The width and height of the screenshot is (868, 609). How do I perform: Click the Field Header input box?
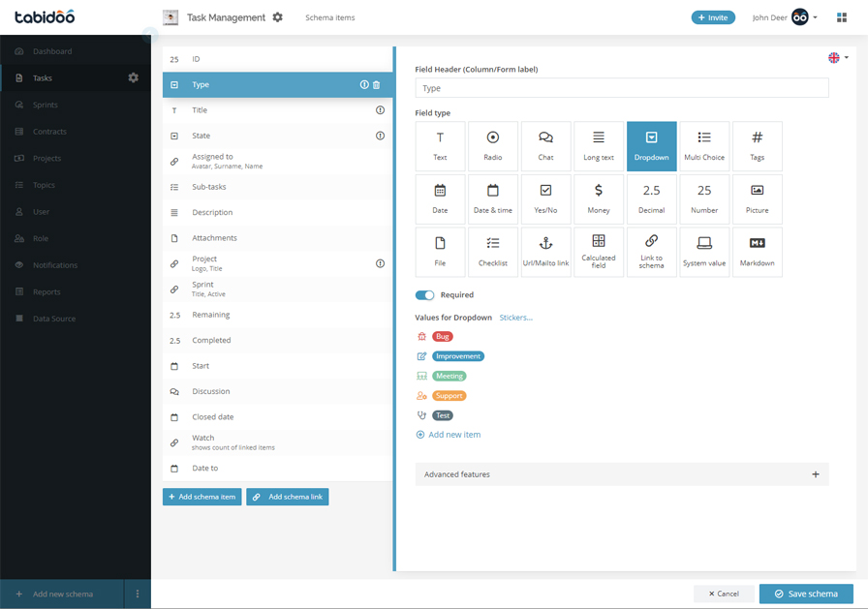point(622,88)
